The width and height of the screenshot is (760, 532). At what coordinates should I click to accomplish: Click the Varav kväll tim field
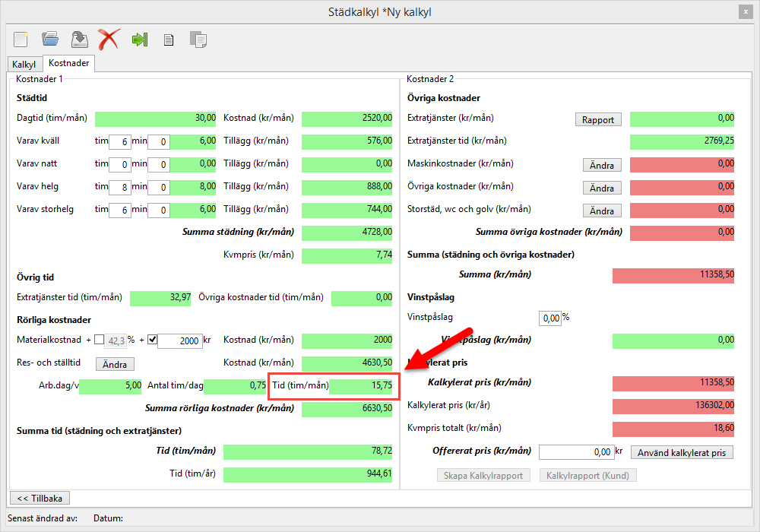pos(119,142)
